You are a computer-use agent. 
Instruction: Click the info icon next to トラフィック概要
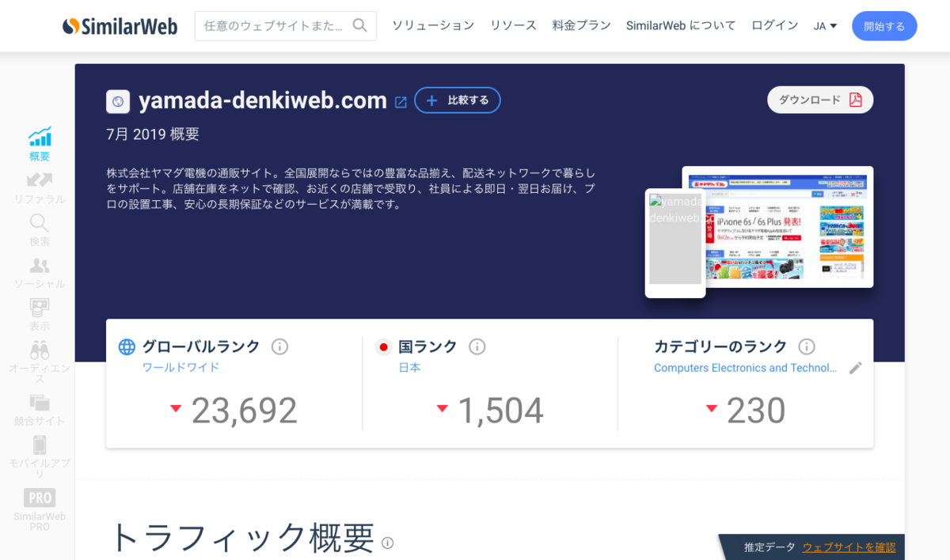[387, 543]
